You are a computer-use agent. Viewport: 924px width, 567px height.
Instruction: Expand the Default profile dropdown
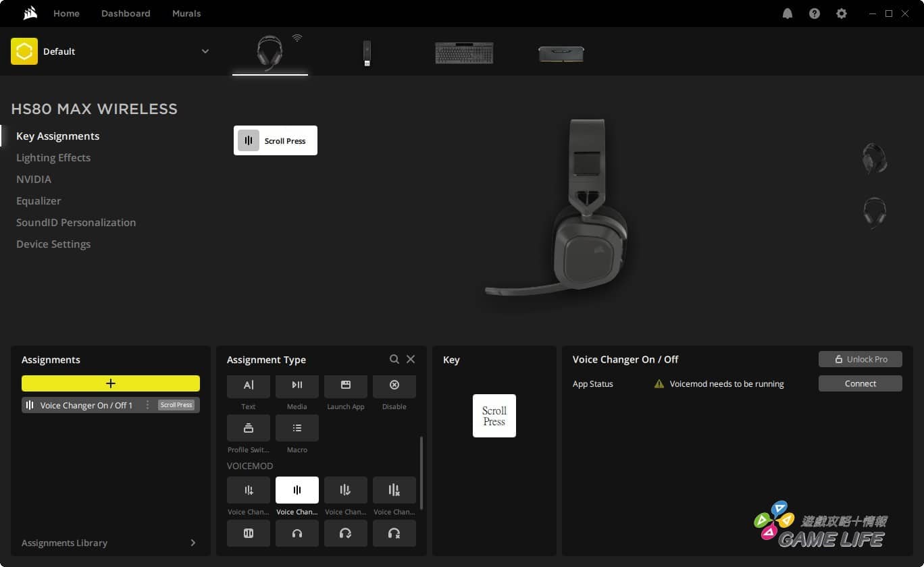[x=205, y=51]
